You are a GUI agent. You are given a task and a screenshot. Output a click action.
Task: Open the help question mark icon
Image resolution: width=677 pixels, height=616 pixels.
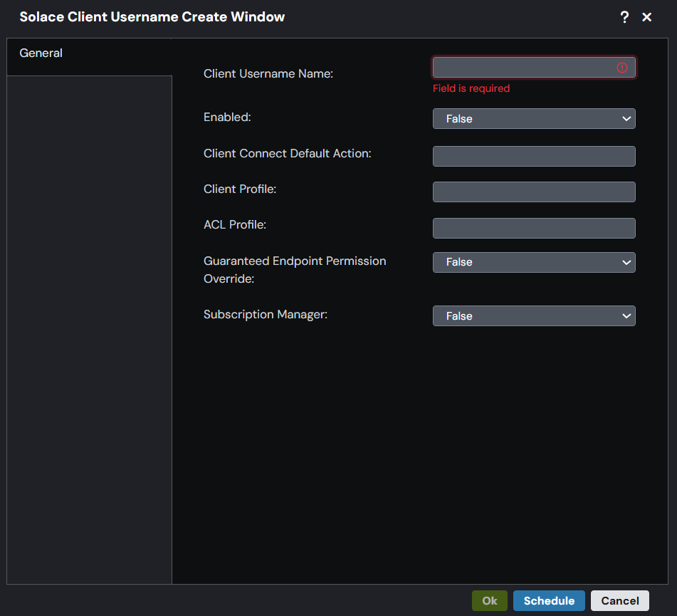click(624, 17)
